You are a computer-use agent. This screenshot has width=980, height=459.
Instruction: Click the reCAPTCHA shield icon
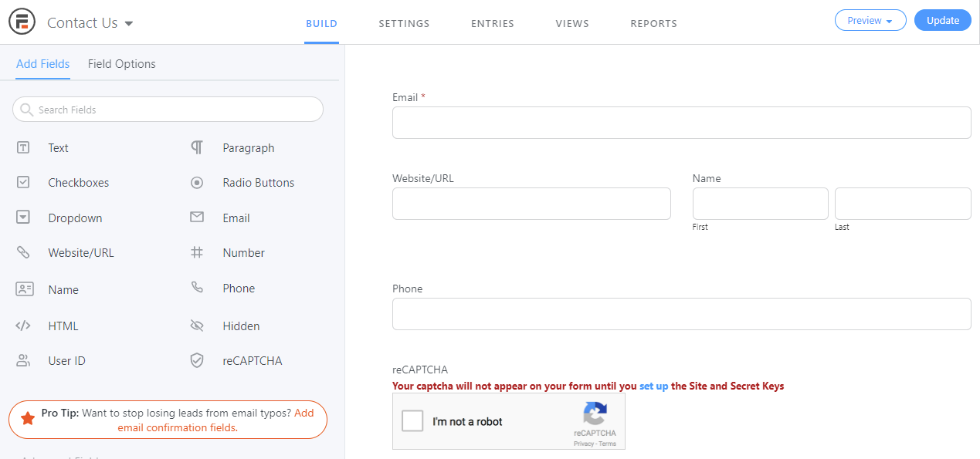tap(197, 360)
